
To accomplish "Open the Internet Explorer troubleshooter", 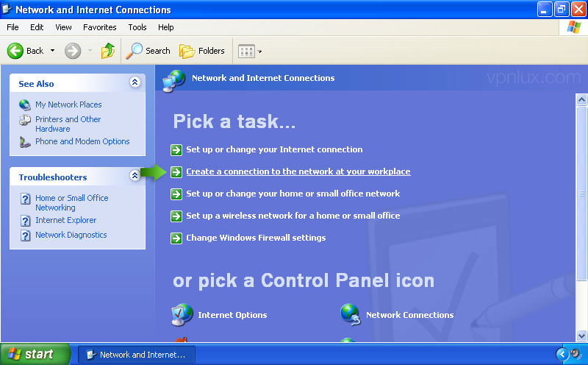I will pyautogui.click(x=66, y=220).
